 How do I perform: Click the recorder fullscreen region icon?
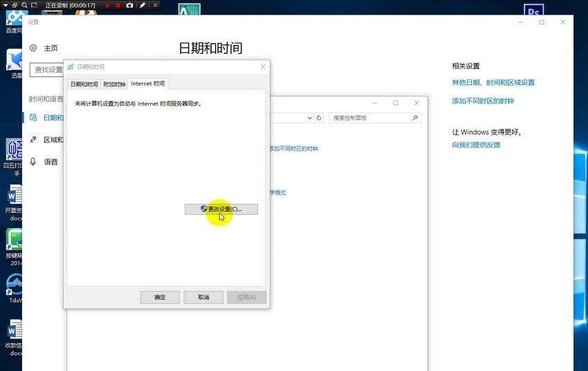click(x=34, y=6)
